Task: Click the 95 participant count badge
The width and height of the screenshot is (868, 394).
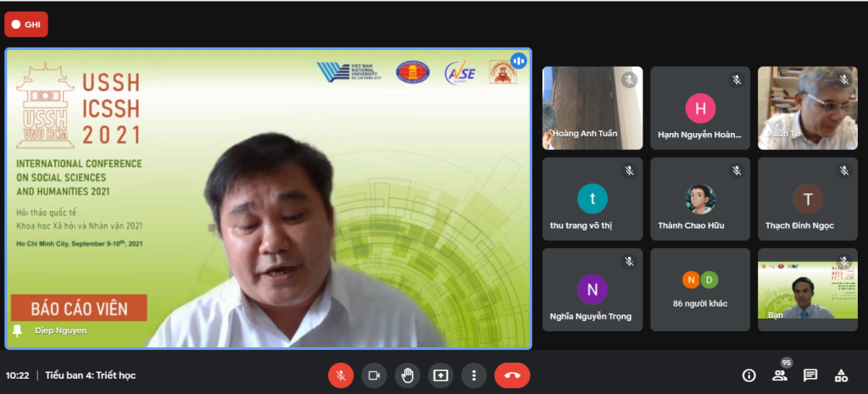Action: tap(787, 363)
